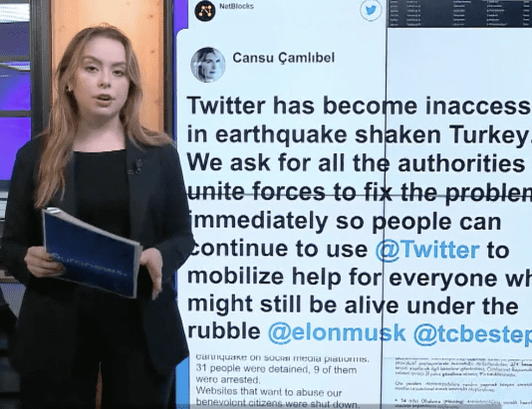This screenshot has height=409, width=532.
Task: Open the dark data table image
Action: point(459,14)
